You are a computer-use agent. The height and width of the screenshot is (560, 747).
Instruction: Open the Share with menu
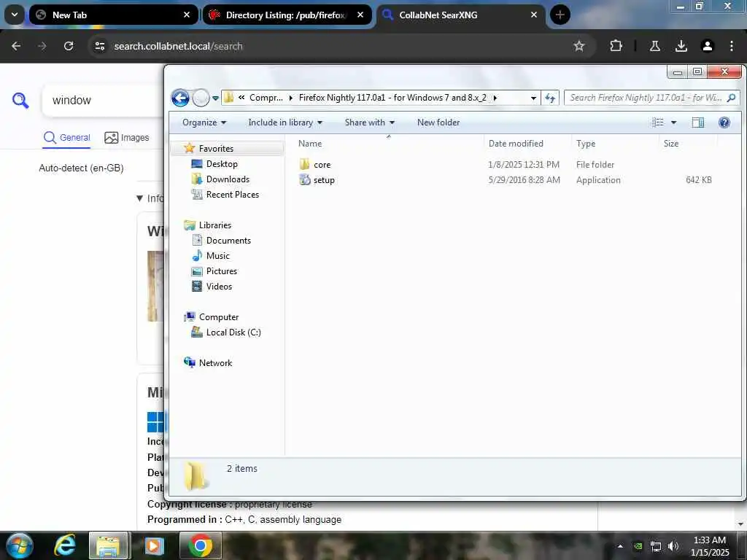click(370, 122)
